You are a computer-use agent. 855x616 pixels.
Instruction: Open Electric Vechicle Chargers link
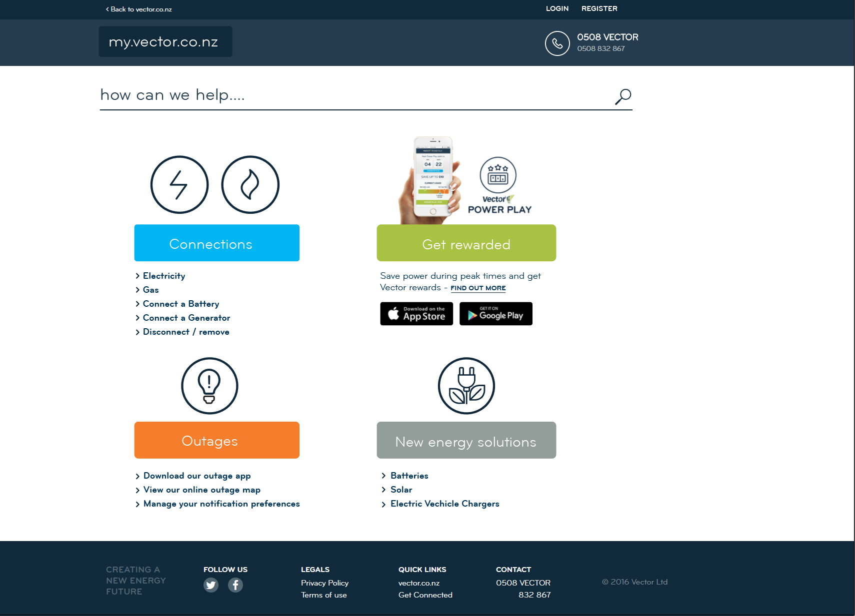point(445,504)
